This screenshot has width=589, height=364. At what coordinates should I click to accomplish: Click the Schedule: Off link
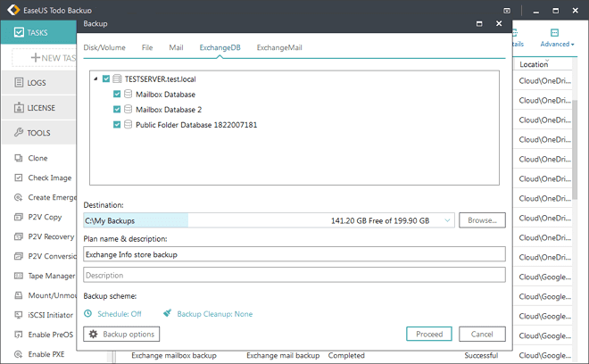tap(120, 314)
